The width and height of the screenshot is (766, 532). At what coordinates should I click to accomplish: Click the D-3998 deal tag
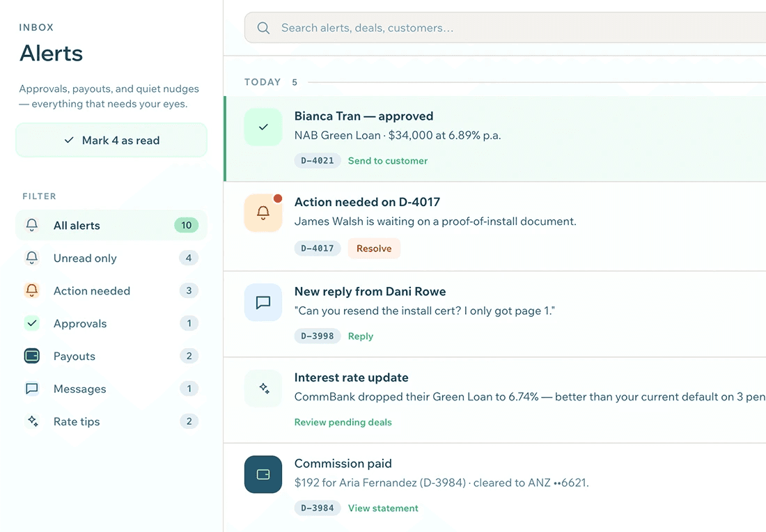[318, 336]
